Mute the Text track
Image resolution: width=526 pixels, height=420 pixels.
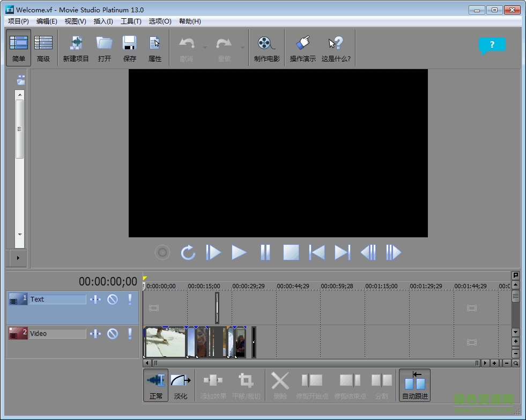click(x=113, y=299)
